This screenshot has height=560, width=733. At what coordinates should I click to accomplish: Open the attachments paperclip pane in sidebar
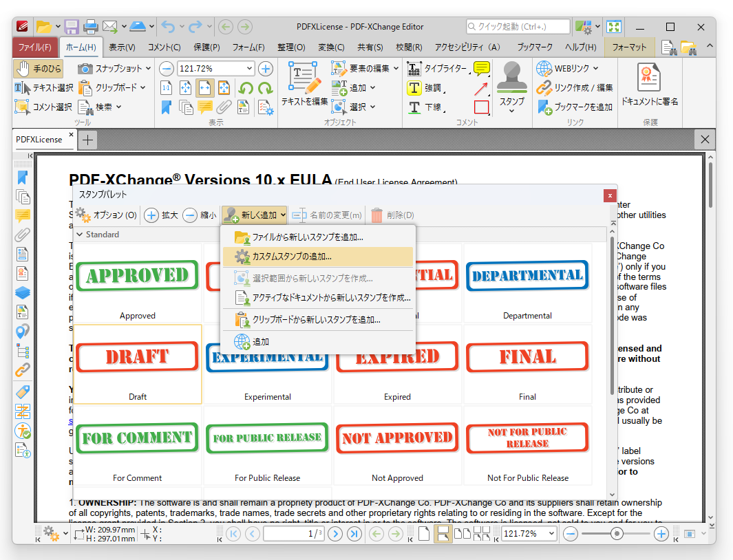pos(23,235)
